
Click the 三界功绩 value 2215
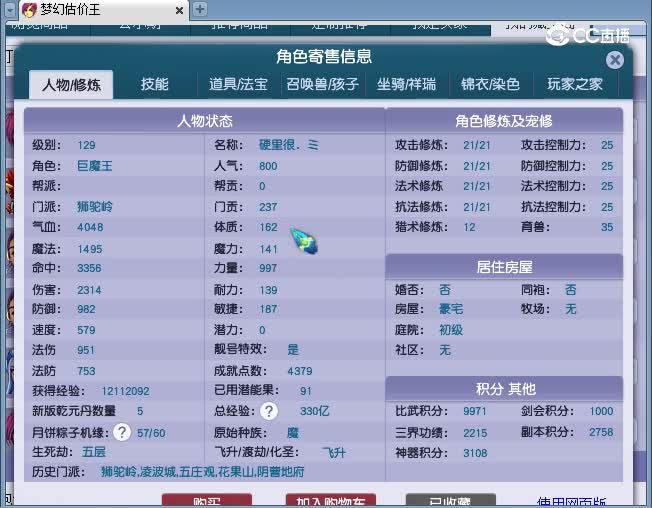tap(475, 433)
